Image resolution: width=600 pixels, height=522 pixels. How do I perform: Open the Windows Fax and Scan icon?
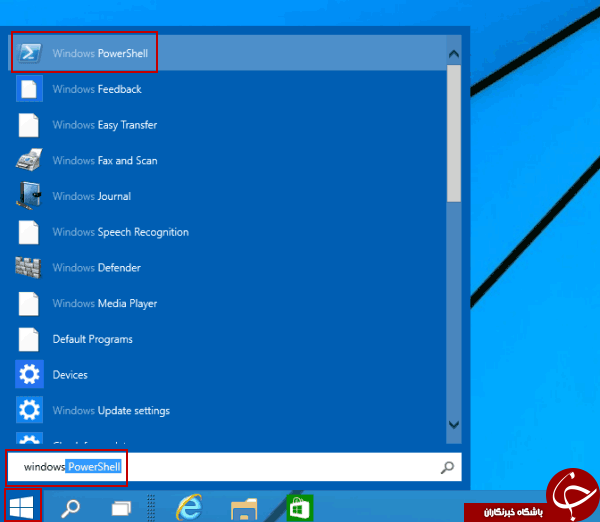tap(29, 160)
